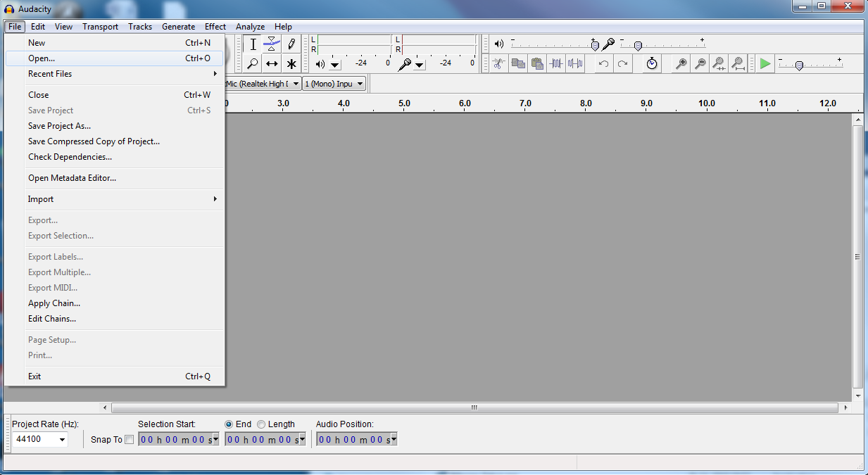
Task: Open the Help menu
Action: (283, 27)
